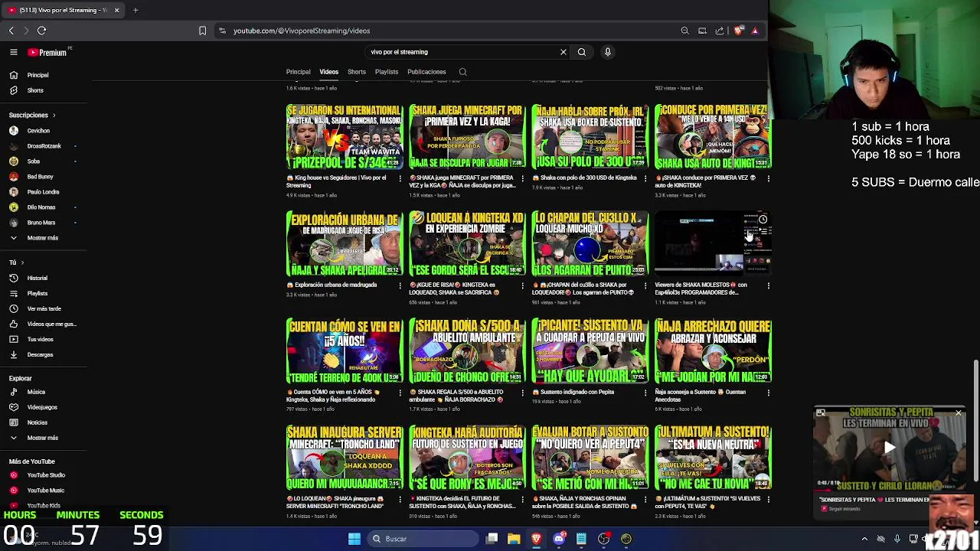Viewport: 980px width, 551px height.
Task: Open Shorts in the sidebar
Action: pyautogui.click(x=35, y=90)
